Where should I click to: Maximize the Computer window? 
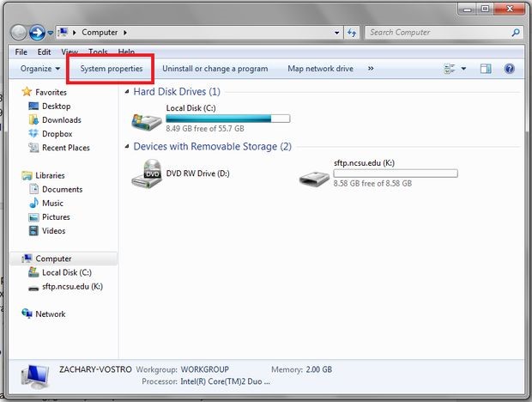click(x=485, y=9)
